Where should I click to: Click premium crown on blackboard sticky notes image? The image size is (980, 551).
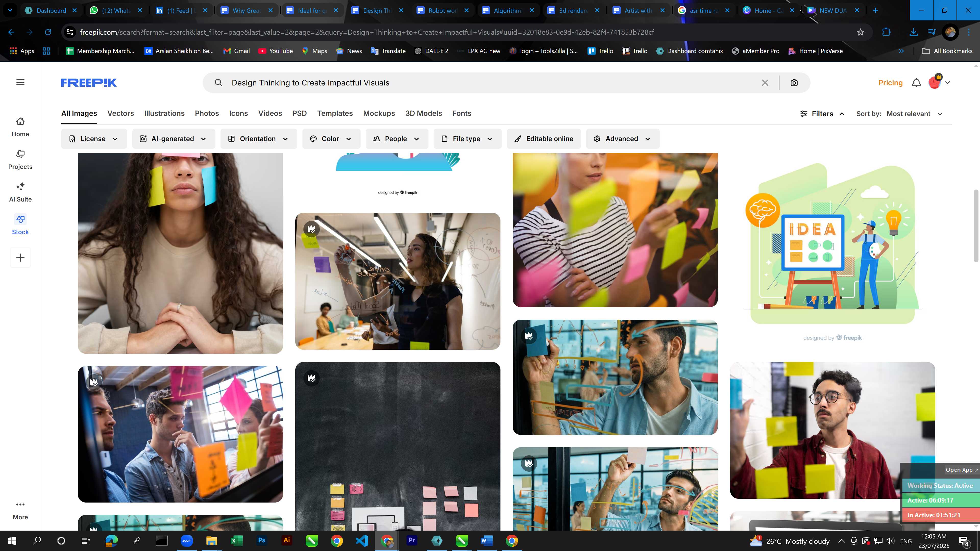click(x=312, y=378)
